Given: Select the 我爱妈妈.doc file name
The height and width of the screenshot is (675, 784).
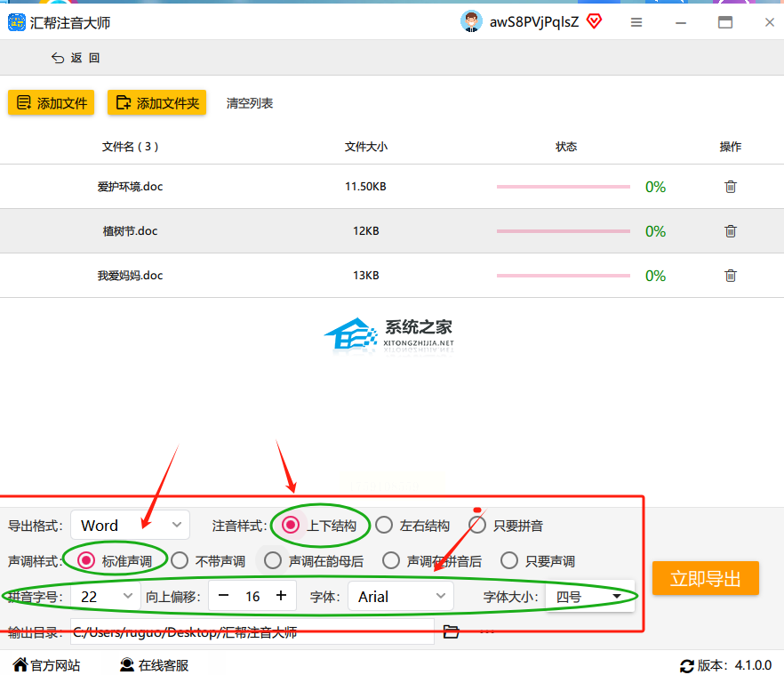Looking at the screenshot, I should (130, 276).
